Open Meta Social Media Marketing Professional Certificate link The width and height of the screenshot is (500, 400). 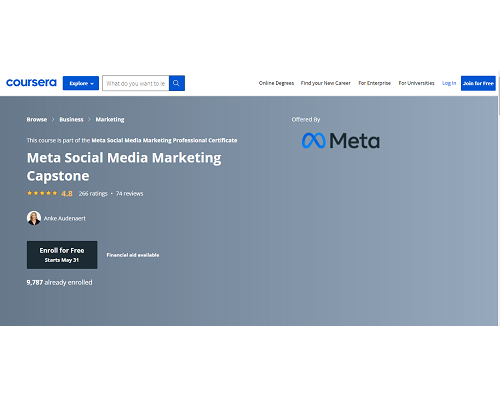(x=164, y=140)
